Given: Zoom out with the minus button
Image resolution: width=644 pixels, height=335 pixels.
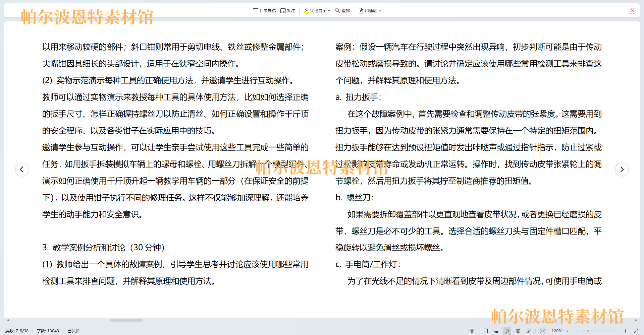Looking at the screenshot, I should [x=576, y=331].
